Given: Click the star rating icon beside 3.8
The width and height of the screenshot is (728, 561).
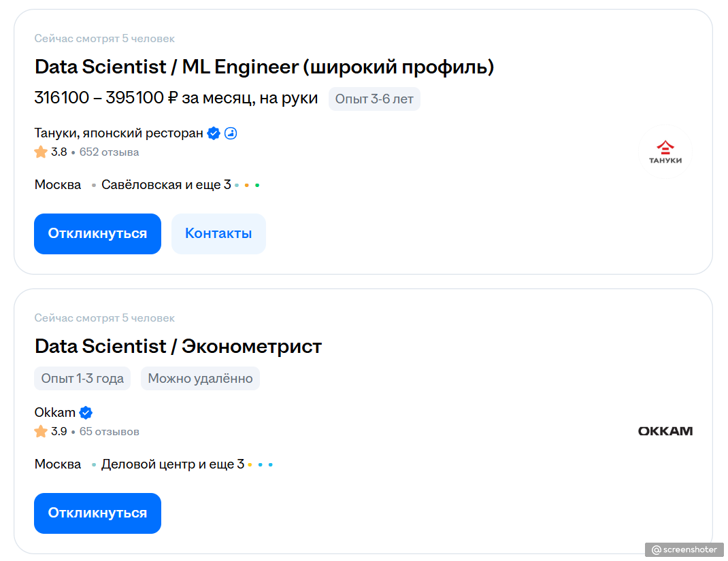Looking at the screenshot, I should pyautogui.click(x=41, y=152).
